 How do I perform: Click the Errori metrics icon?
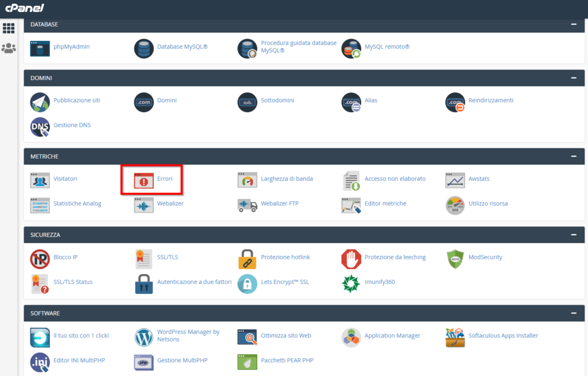[144, 181]
